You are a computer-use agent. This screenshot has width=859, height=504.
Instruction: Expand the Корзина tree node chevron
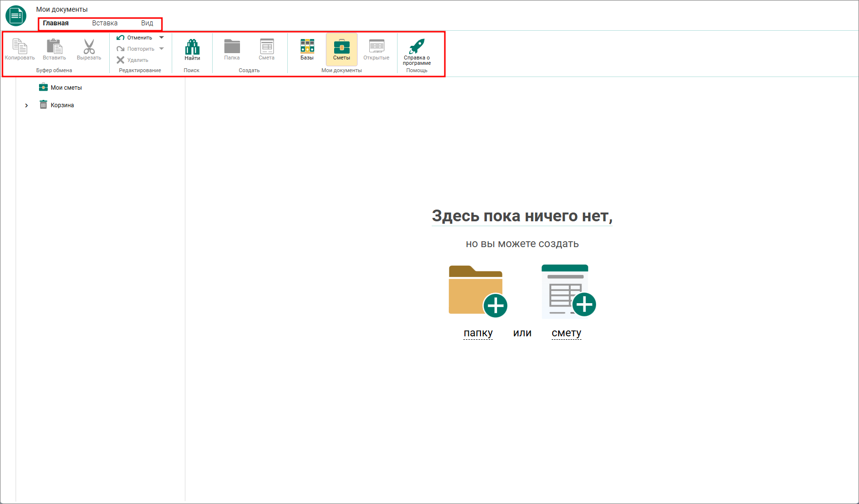(x=26, y=105)
